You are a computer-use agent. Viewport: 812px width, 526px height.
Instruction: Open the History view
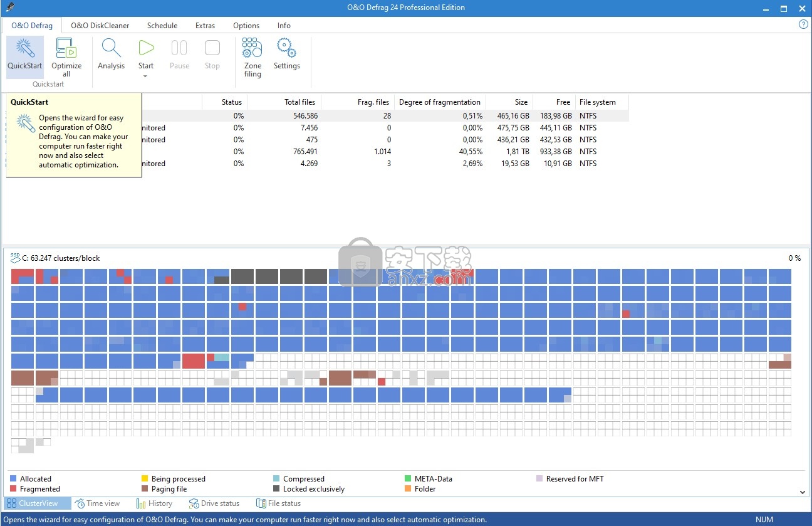(x=154, y=503)
